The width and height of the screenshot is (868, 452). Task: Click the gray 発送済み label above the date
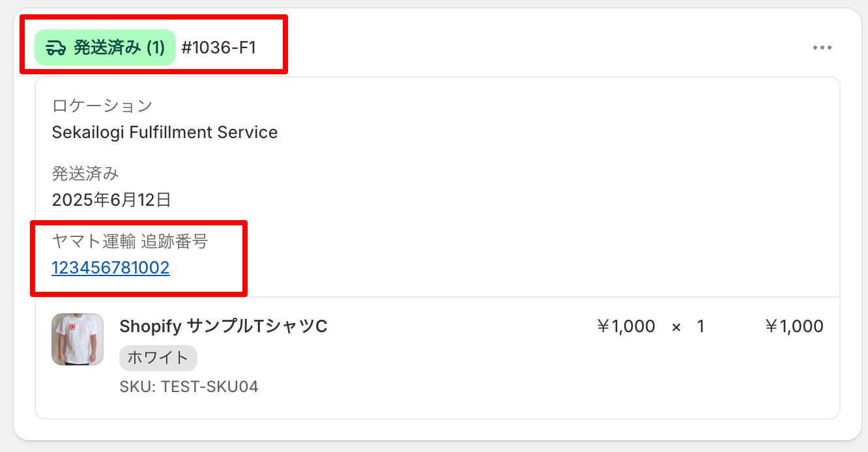pyautogui.click(x=85, y=173)
